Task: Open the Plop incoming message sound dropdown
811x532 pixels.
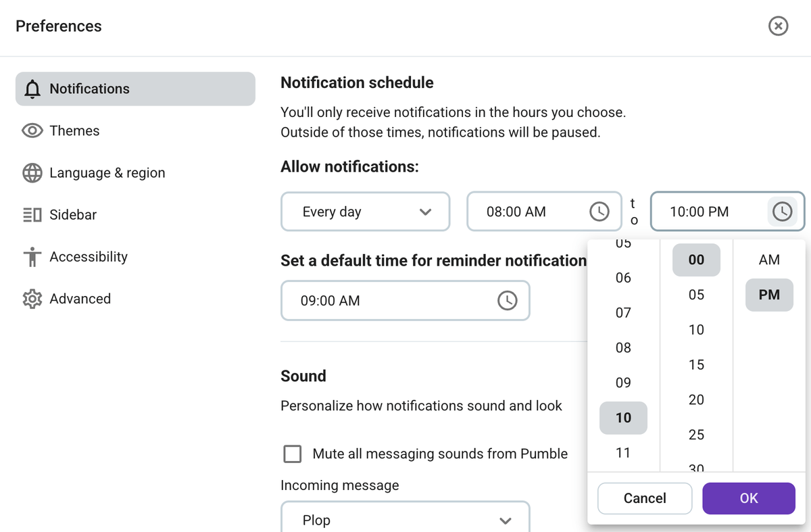Action: pyautogui.click(x=405, y=520)
